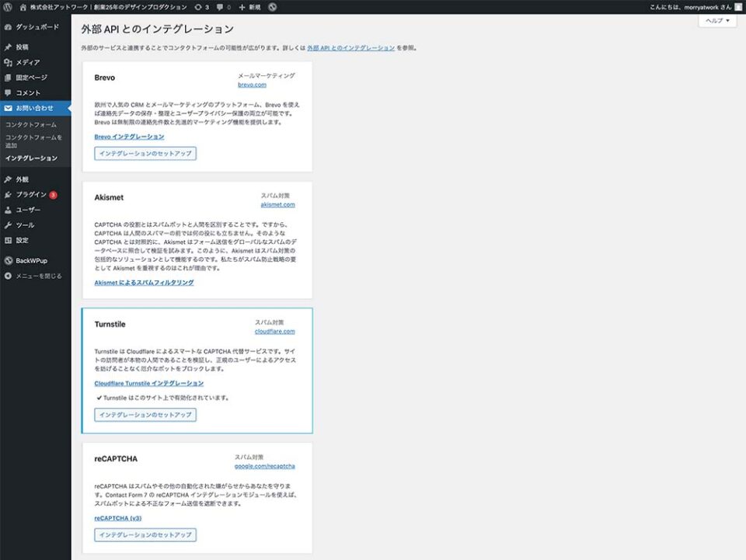Open BackWPup in the sidebar

[x=33, y=261]
